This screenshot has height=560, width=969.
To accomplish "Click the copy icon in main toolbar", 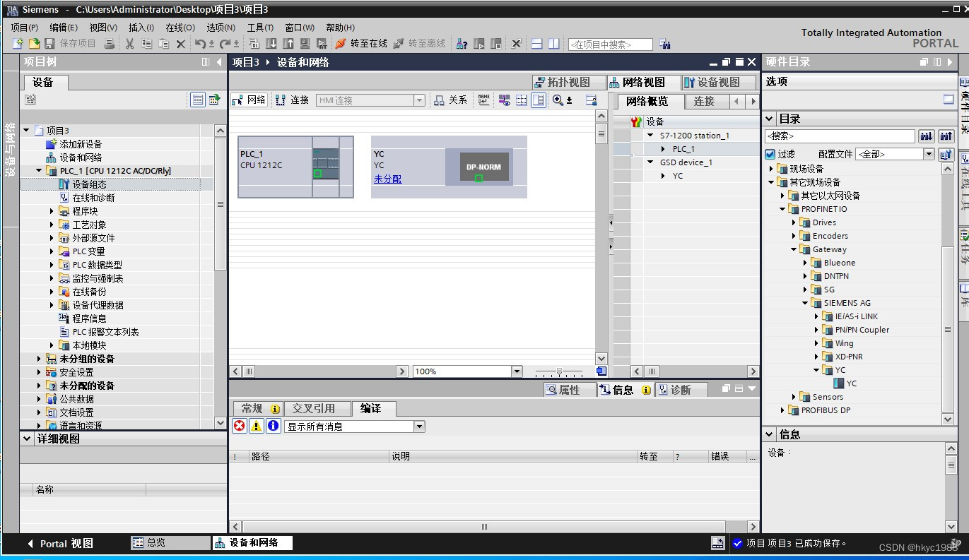I will click(x=146, y=44).
